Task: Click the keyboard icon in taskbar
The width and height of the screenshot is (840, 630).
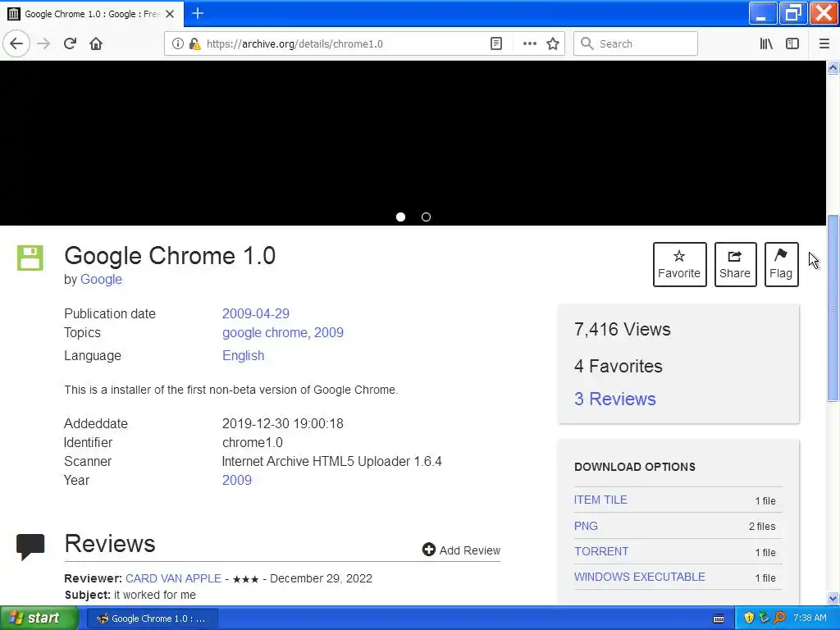Action: [x=719, y=619]
